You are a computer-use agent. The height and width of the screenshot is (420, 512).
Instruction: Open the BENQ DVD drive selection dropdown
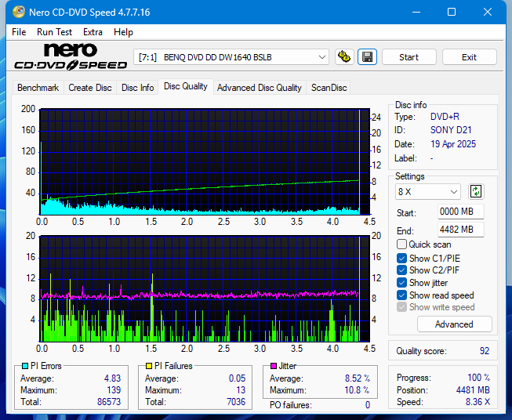(x=231, y=57)
